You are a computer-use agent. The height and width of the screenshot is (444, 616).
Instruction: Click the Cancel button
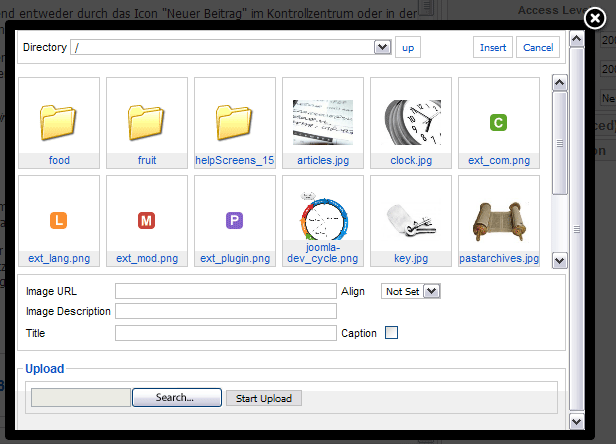[538, 48]
